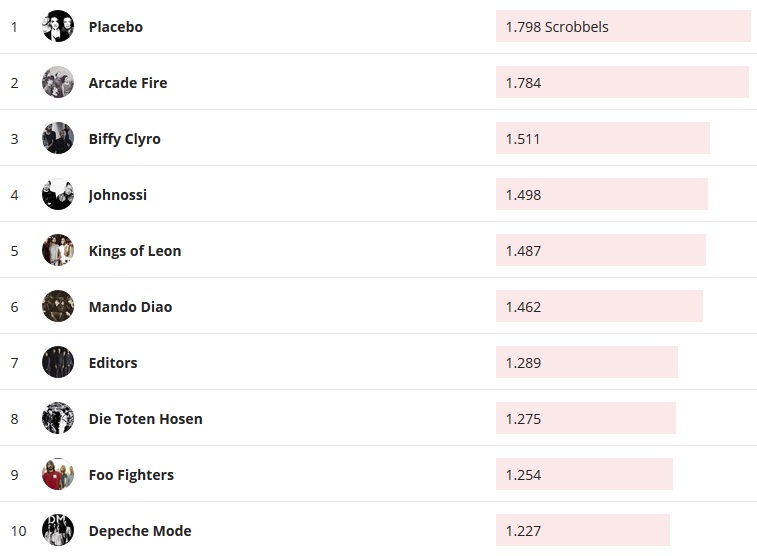757x556 pixels.
Task: Click Kings of Leon avatar image
Action: (x=58, y=251)
